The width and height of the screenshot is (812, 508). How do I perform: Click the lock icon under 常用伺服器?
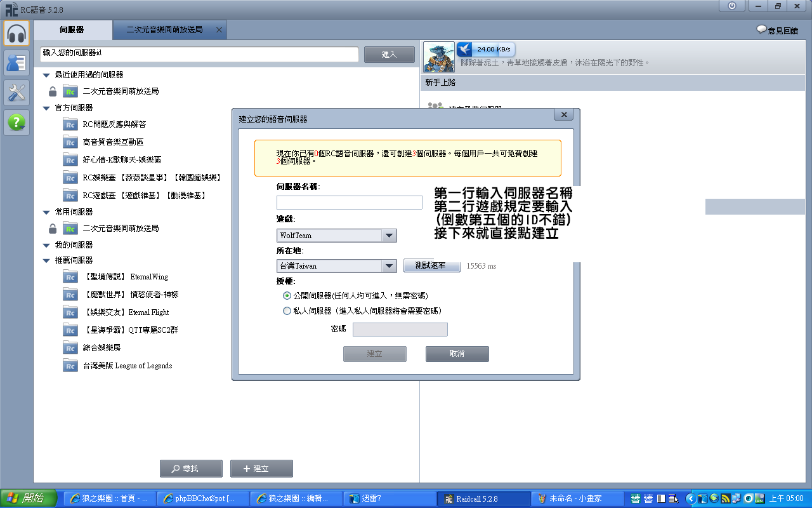[53, 229]
